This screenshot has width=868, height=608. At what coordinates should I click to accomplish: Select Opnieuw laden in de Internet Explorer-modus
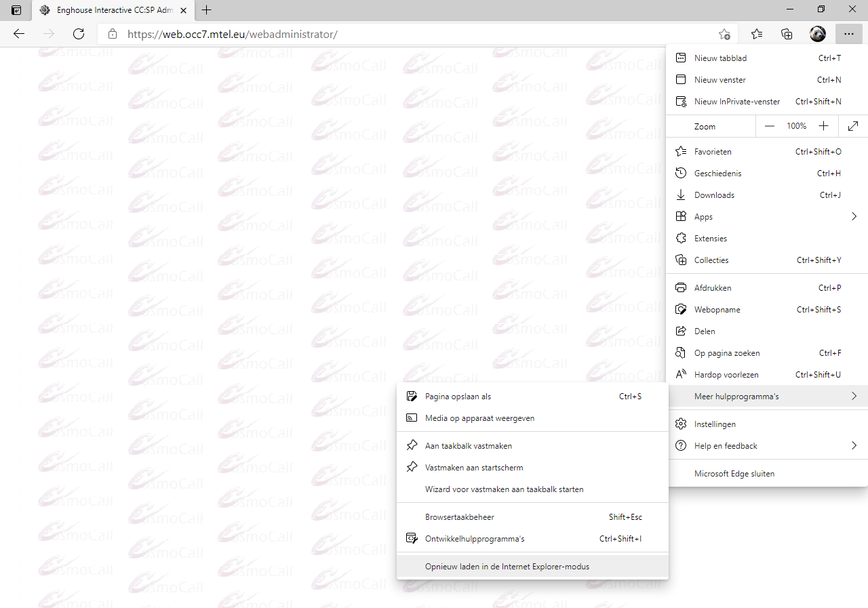tap(507, 567)
